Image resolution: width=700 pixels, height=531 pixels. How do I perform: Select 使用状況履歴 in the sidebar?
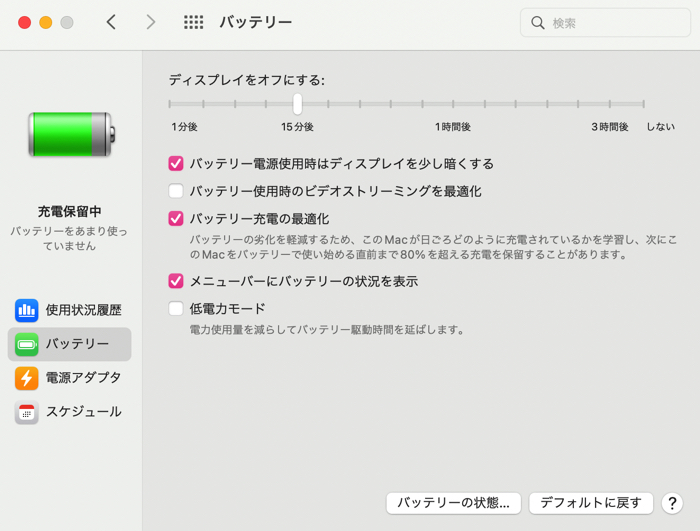[83, 310]
